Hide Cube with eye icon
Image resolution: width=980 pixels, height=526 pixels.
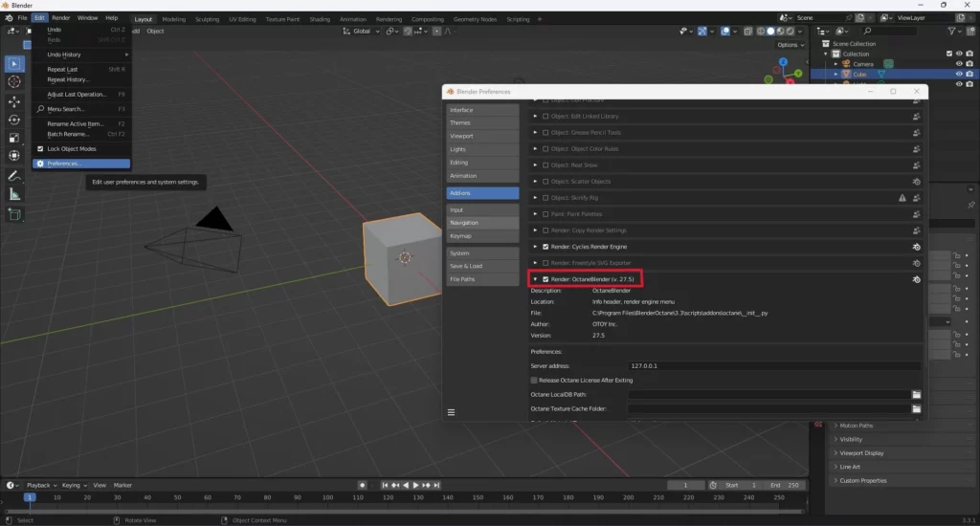(959, 74)
